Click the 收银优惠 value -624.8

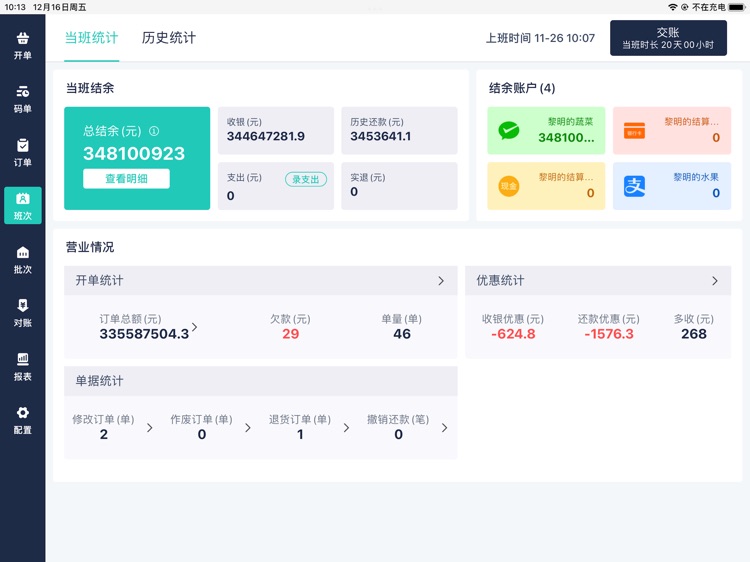click(x=513, y=334)
